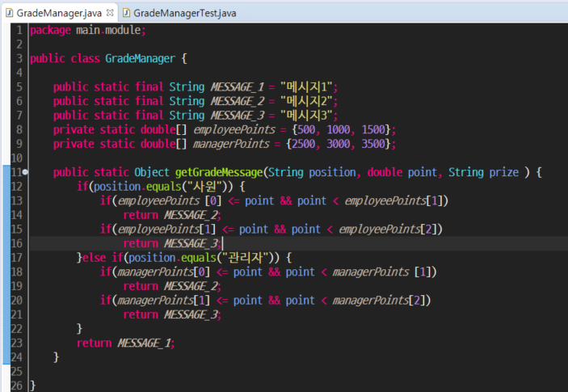Screen dimensions: 568x392
Task: Click the MESSAGE_2 constant declaration on line 6
Action: [x=238, y=101]
